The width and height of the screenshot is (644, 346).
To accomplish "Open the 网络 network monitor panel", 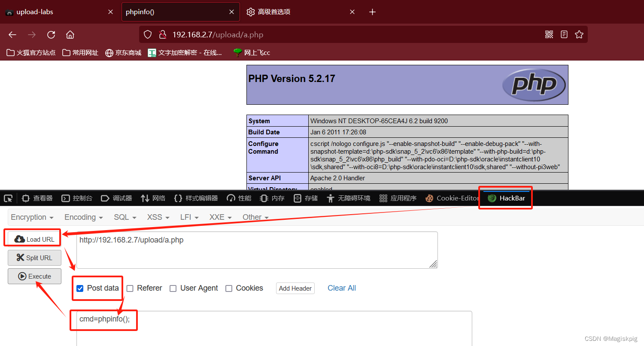I will 153,198.
